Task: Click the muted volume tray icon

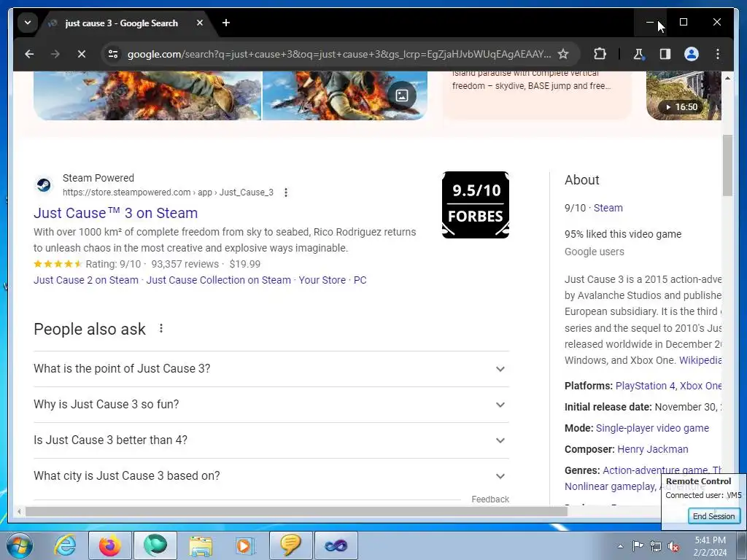Action: coord(673,546)
